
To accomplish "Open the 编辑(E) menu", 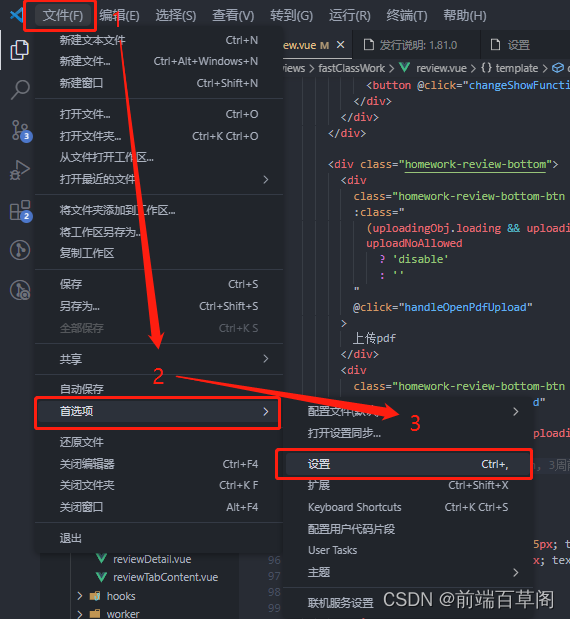I will point(119,16).
